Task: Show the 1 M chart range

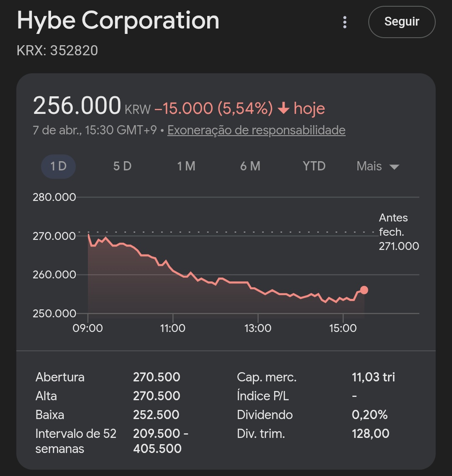Action: coord(186,166)
